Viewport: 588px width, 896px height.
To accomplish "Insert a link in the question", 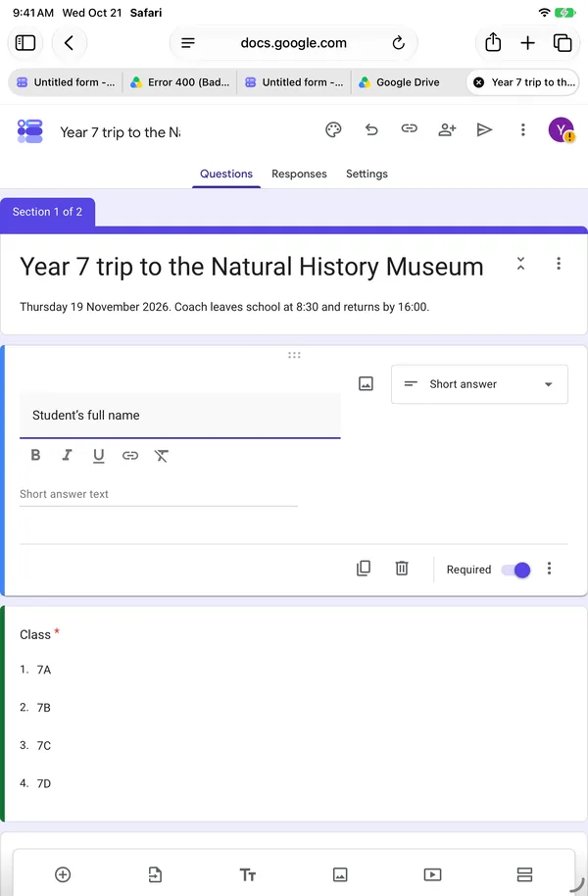I will [130, 456].
